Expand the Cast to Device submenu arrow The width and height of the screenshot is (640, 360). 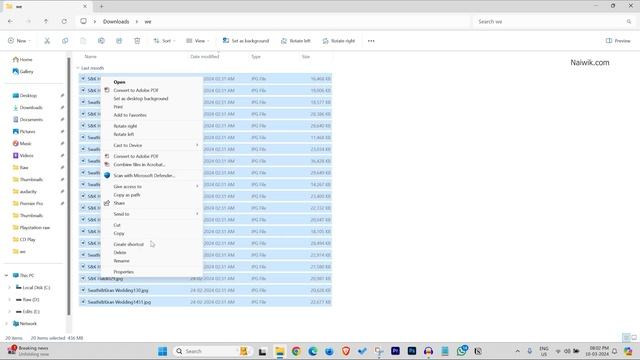point(197,145)
